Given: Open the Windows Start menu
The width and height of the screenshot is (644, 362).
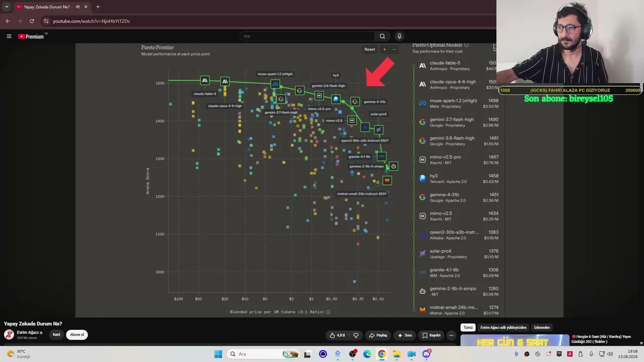Looking at the screenshot, I should [218, 354].
